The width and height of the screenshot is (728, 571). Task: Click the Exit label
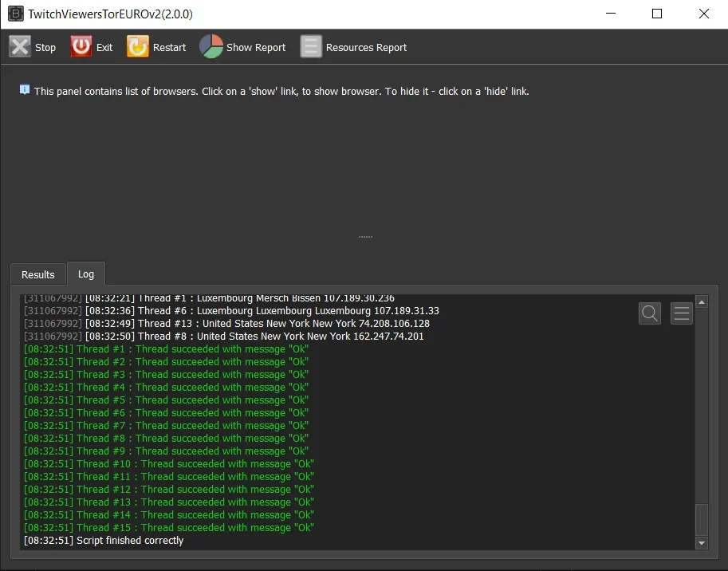(104, 47)
